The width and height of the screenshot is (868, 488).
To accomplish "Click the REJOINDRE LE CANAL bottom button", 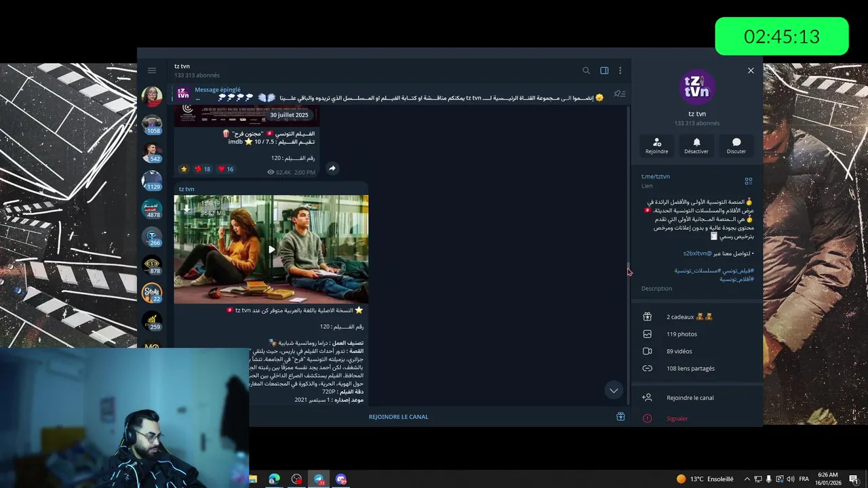I will [x=399, y=417].
